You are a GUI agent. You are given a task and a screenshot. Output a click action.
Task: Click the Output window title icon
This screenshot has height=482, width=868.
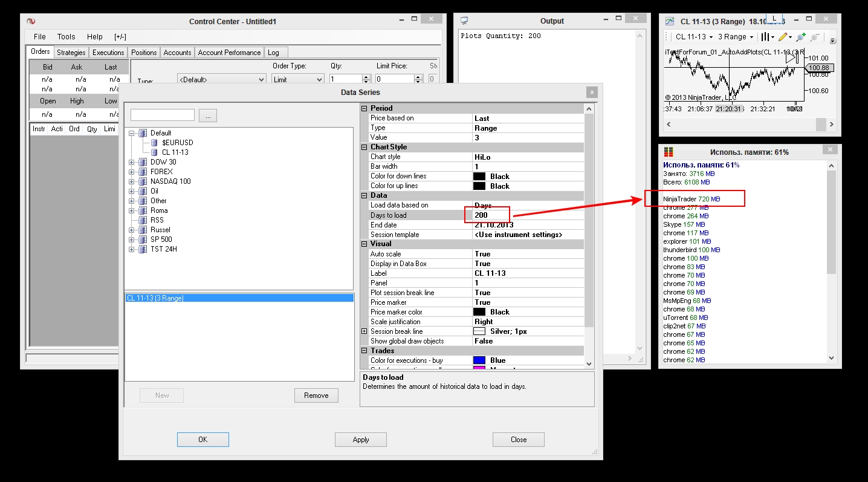click(465, 21)
